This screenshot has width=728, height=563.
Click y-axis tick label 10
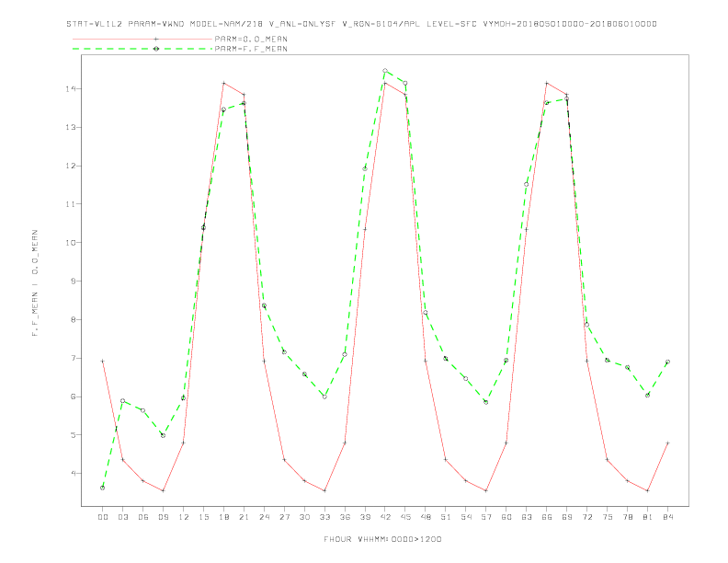(71, 243)
